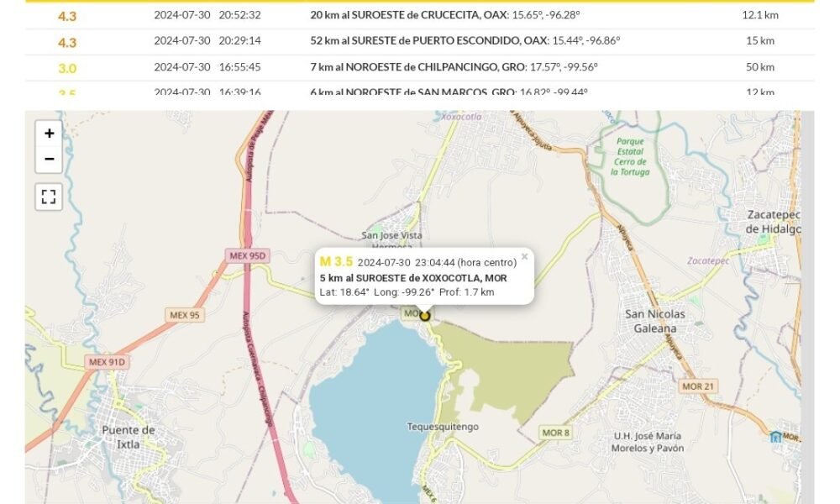Toggle fullscreen map view
This screenshot has width=840, height=504.
coord(49,197)
